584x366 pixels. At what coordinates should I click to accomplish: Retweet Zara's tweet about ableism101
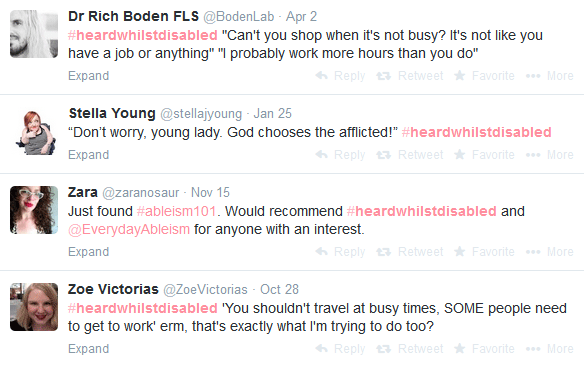coord(409,252)
